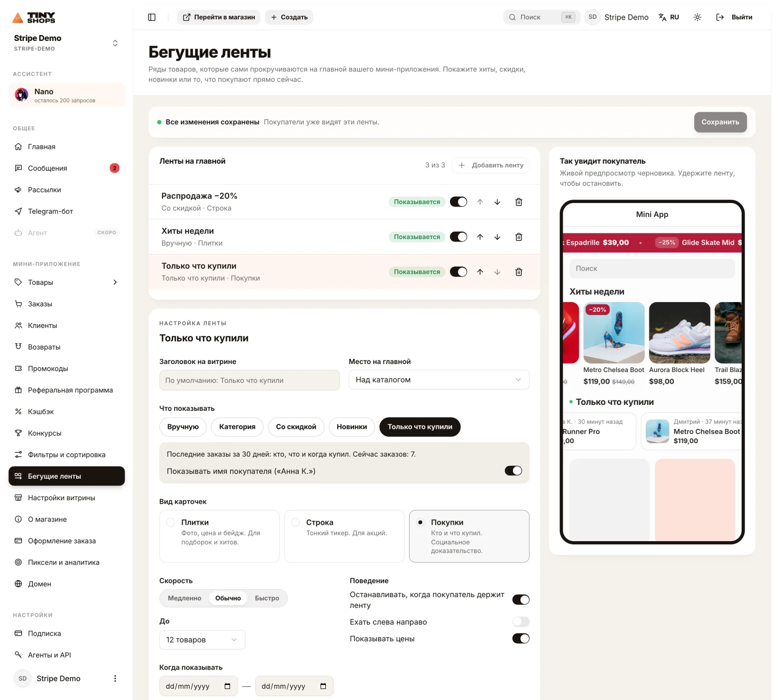775x700 pixels.
Task: Expand the Stripe Demo store switcher
Action: coord(115,43)
